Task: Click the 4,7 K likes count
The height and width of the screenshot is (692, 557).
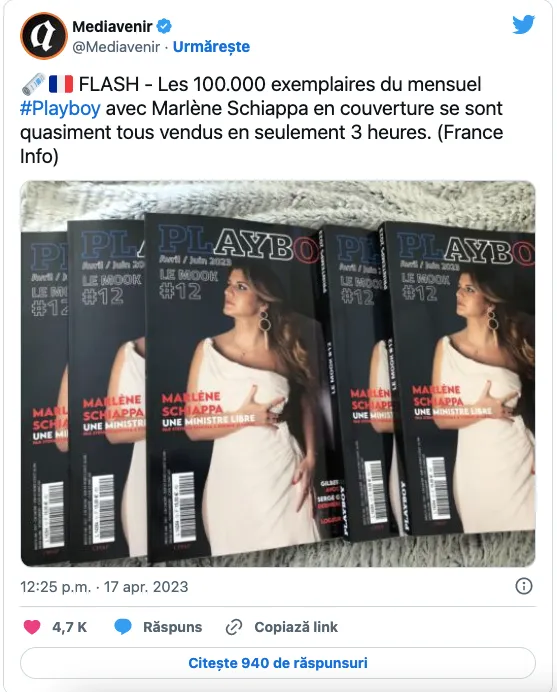Action: [70, 627]
